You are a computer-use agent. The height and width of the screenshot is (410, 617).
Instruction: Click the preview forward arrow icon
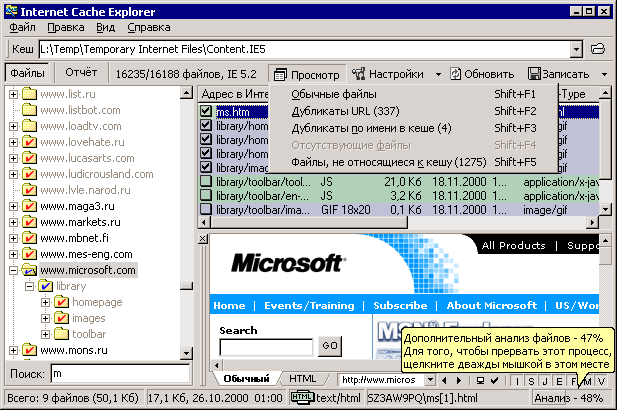coord(459,380)
